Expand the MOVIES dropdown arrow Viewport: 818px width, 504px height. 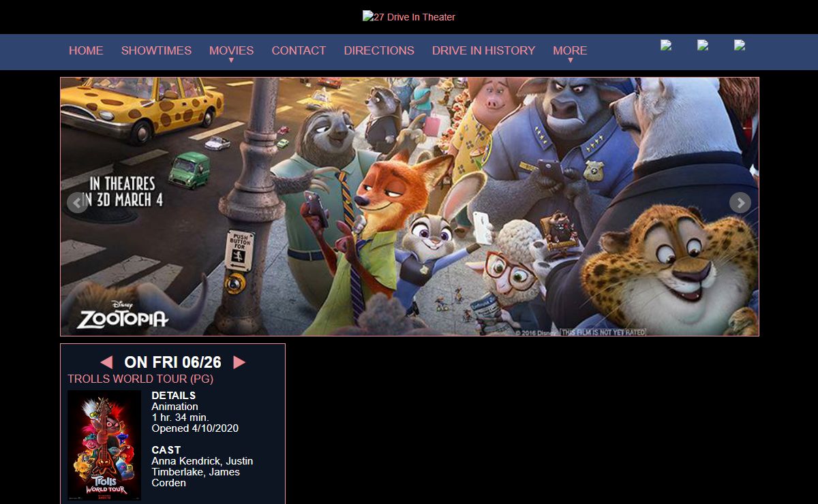tap(231, 61)
